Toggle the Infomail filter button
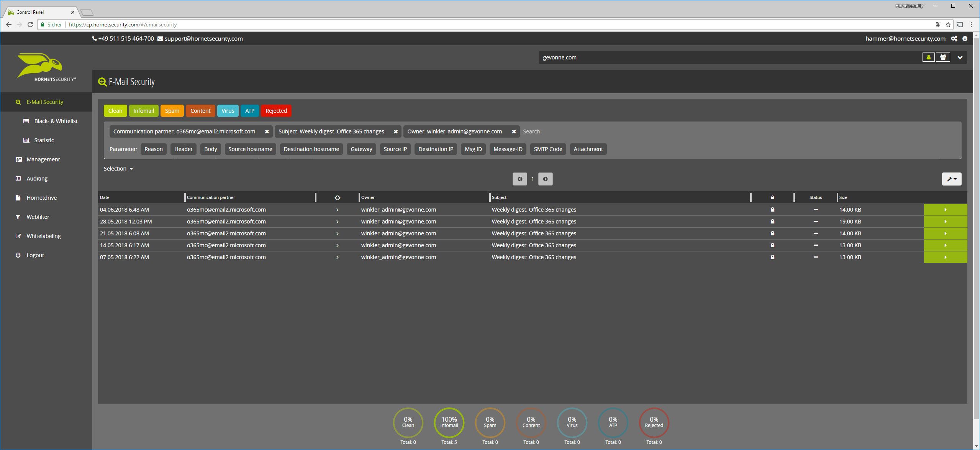Viewport: 980px width, 450px height. 143,111
